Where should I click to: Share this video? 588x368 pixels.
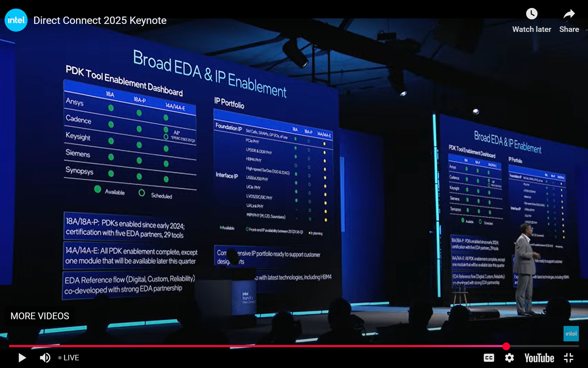[x=569, y=21]
